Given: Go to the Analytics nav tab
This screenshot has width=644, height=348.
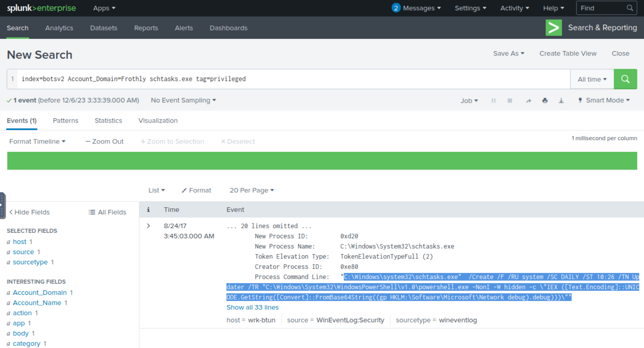Looking at the screenshot, I should point(59,28).
